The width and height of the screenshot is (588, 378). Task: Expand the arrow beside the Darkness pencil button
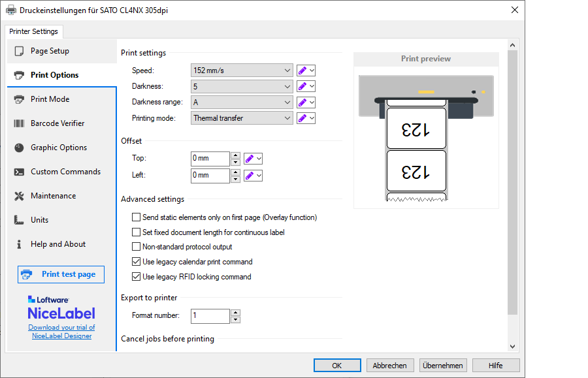tap(312, 87)
